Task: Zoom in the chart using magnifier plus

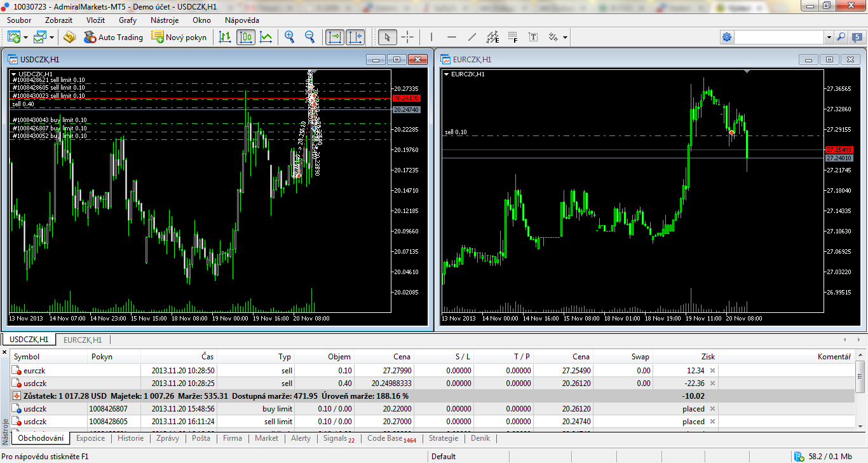Action: click(x=290, y=37)
